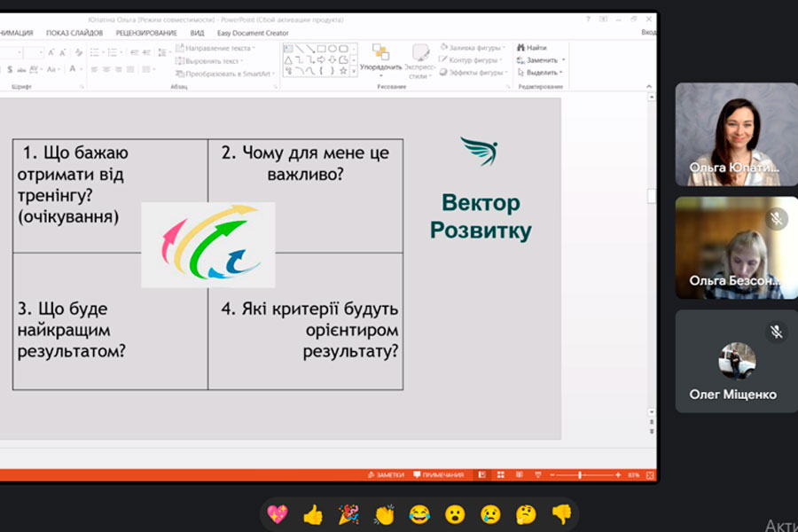Open the Easy Document Creator tab

(x=253, y=33)
